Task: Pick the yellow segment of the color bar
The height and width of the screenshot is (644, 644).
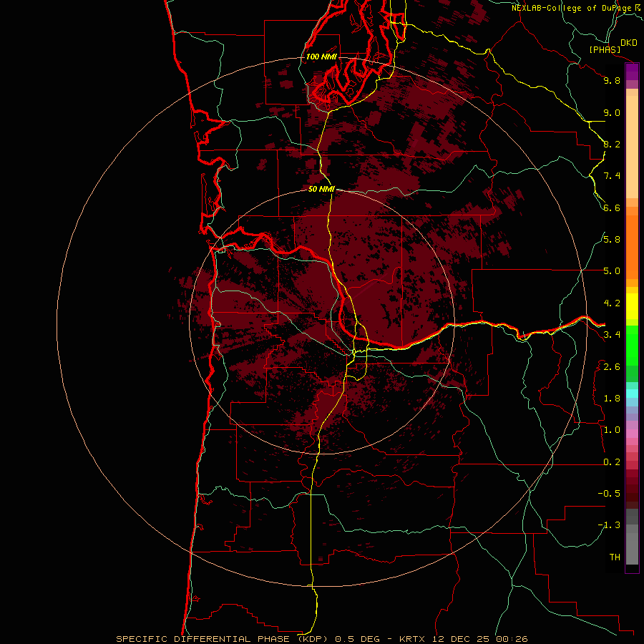Action: 632,306
